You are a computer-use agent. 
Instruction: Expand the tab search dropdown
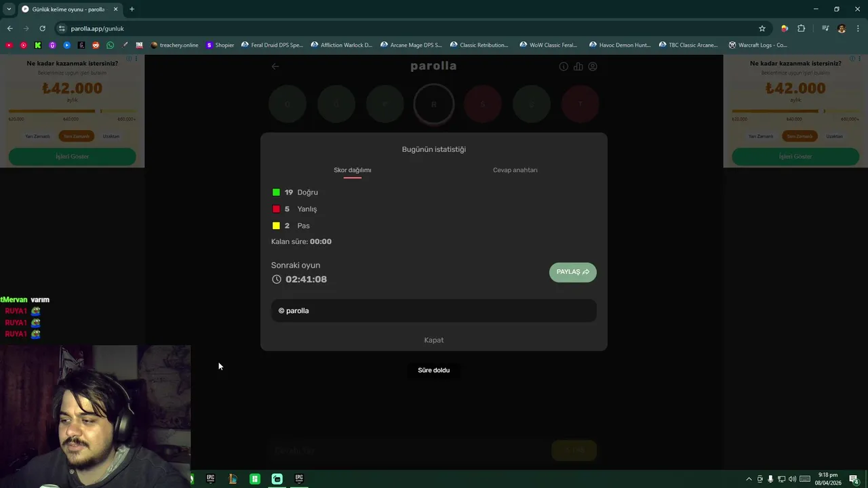coord(9,9)
